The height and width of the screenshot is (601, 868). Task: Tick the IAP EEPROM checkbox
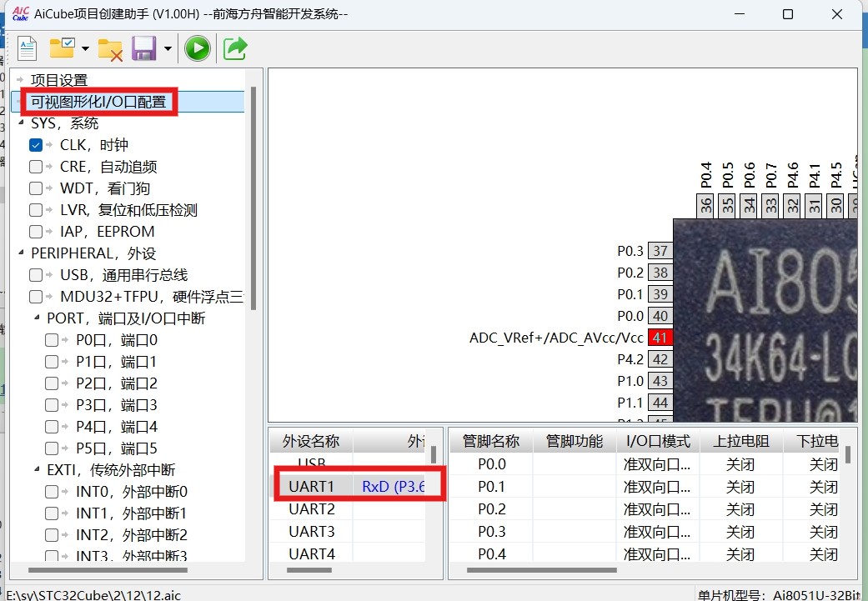click(36, 232)
